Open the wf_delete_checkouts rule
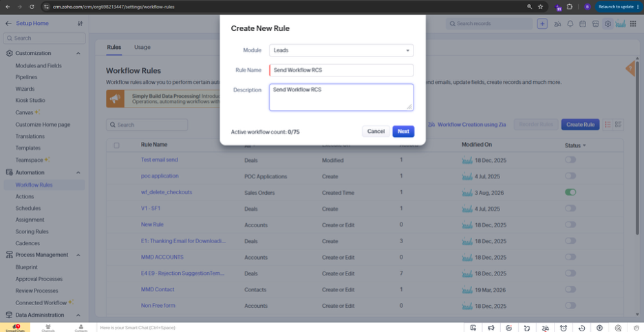The image size is (644, 332). click(167, 192)
